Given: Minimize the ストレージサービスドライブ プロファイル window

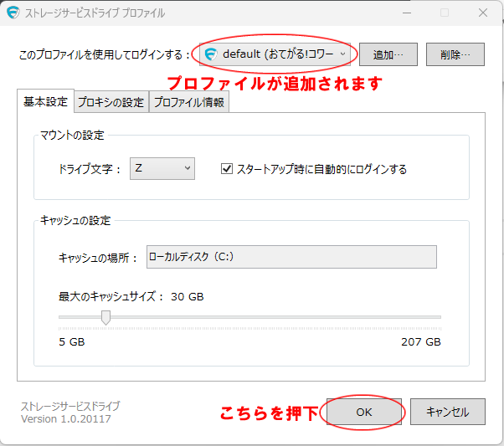Looking at the screenshot, I should (407, 13).
